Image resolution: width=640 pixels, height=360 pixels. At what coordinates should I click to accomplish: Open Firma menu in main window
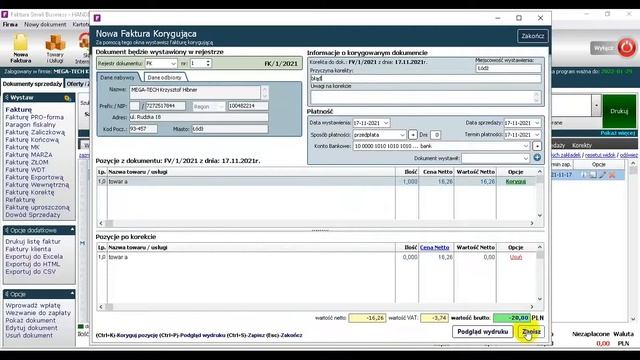pos(10,24)
